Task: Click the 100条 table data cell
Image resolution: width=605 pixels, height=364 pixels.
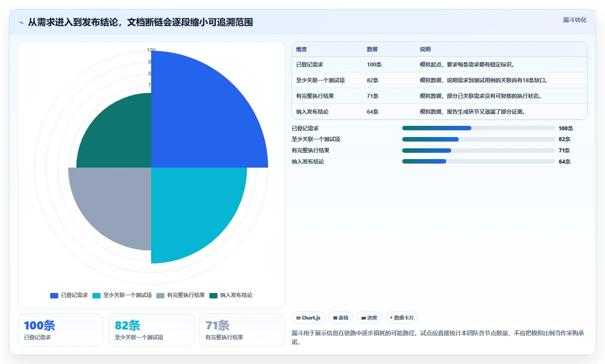Action: 374,65
